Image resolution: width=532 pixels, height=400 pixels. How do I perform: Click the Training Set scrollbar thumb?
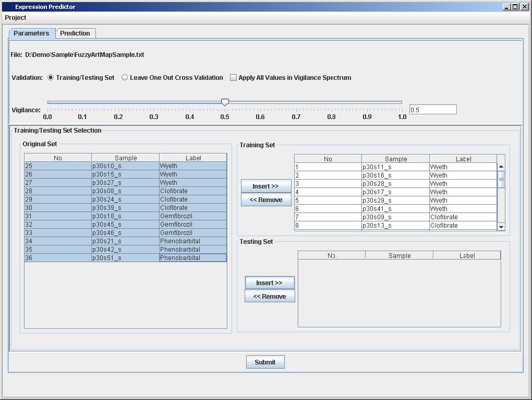(x=501, y=179)
